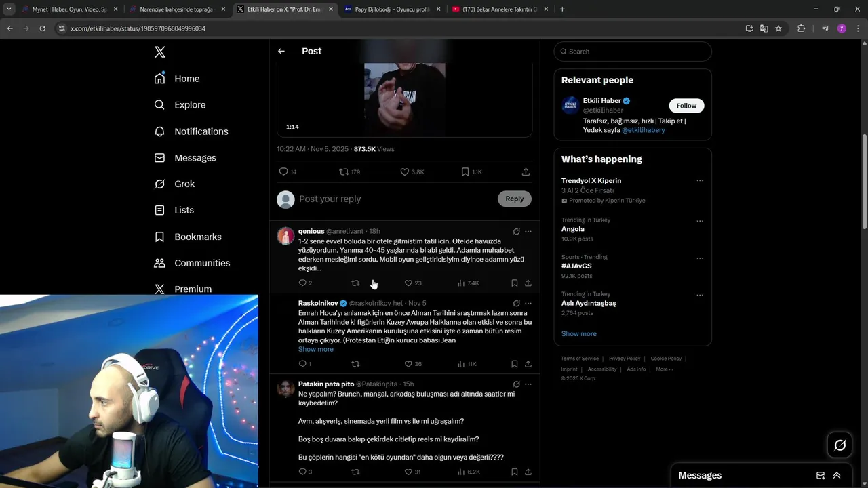Open more options for Aslı Aydıntaşbaş trend

700,295
